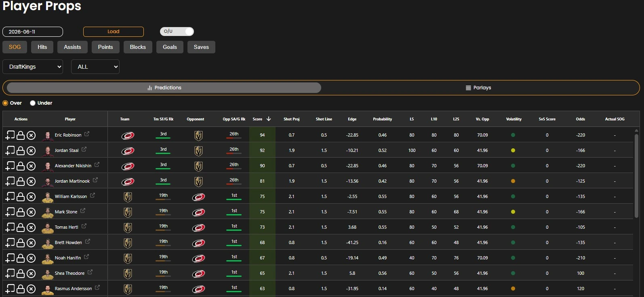Screen dimensions: 644x297
Task: Toggle the O/U switch
Action: click(177, 32)
